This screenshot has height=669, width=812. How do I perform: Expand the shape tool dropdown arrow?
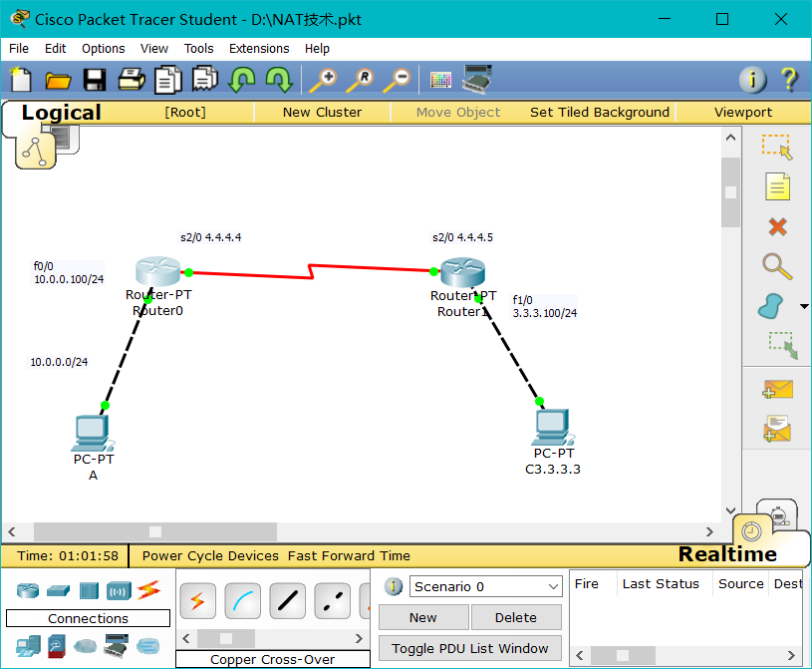click(x=804, y=306)
